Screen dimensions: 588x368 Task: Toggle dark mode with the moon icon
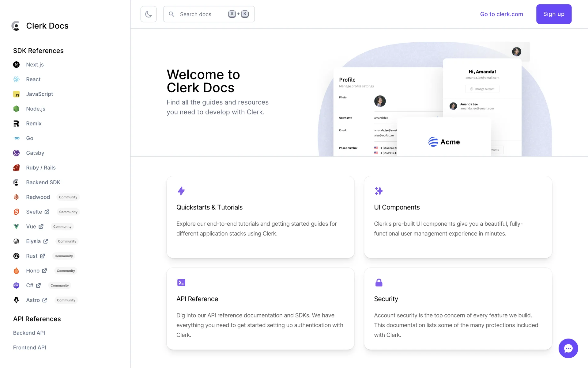point(149,14)
